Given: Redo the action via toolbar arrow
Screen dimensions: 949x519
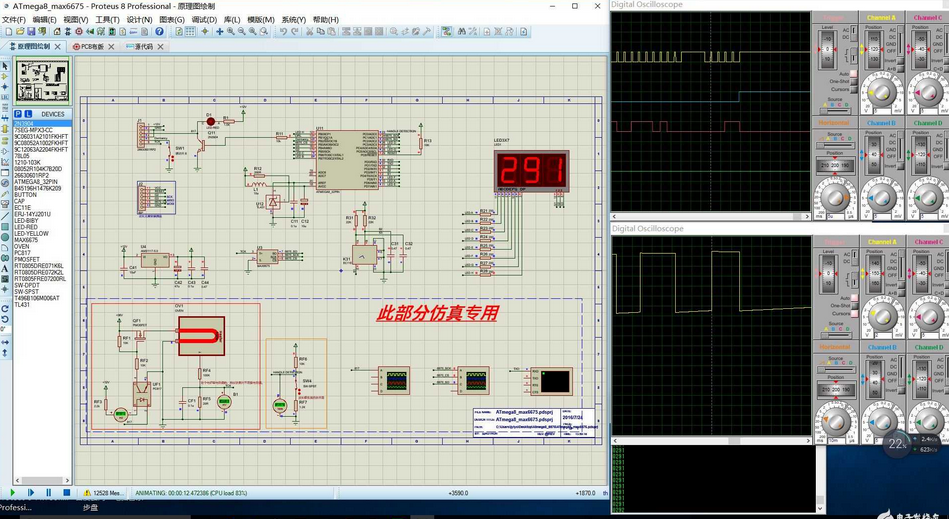Looking at the screenshot, I should pyautogui.click(x=294, y=31).
